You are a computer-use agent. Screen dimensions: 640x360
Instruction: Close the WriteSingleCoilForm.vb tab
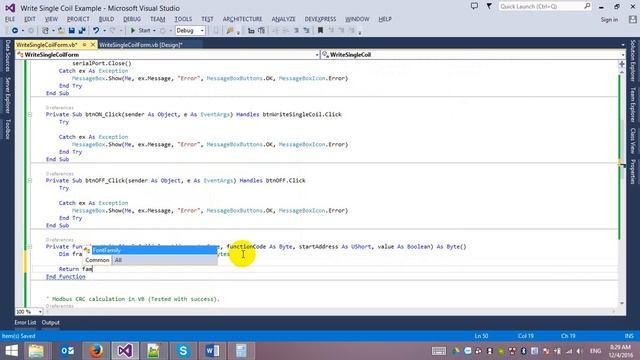pos(93,44)
